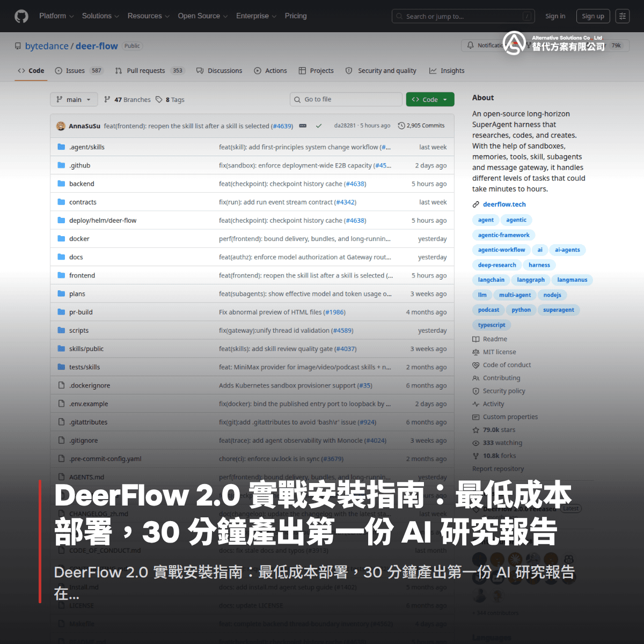Open the .gitattributes file

[x=88, y=422]
